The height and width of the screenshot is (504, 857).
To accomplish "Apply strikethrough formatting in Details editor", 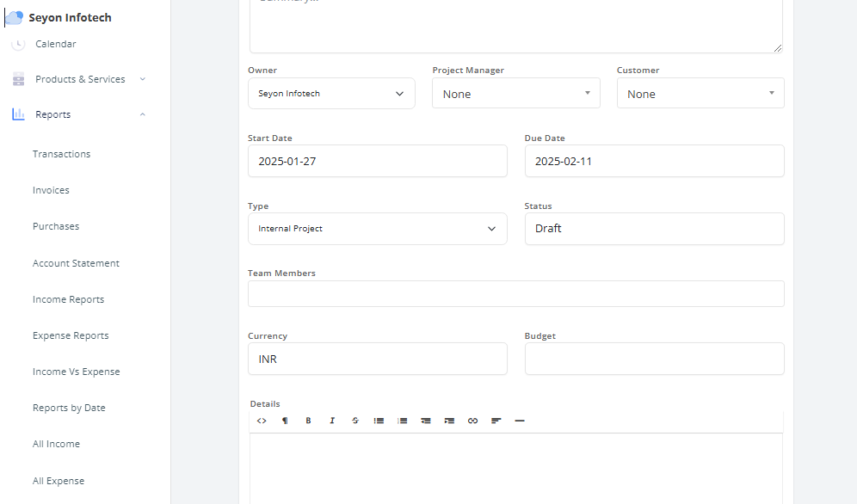I will tap(355, 421).
